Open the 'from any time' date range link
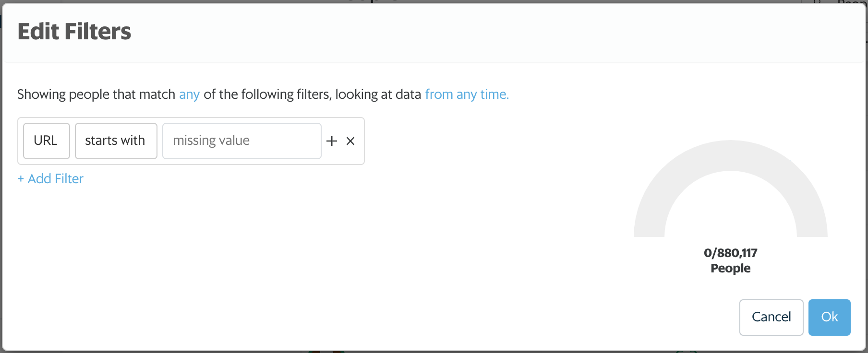Screen dimensions: 868x353 point(467,94)
